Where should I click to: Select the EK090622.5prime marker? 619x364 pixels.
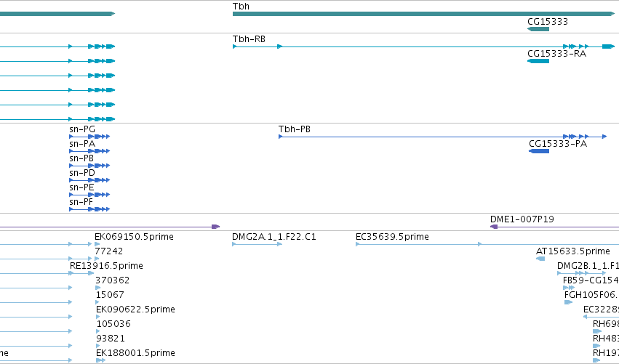point(98,317)
